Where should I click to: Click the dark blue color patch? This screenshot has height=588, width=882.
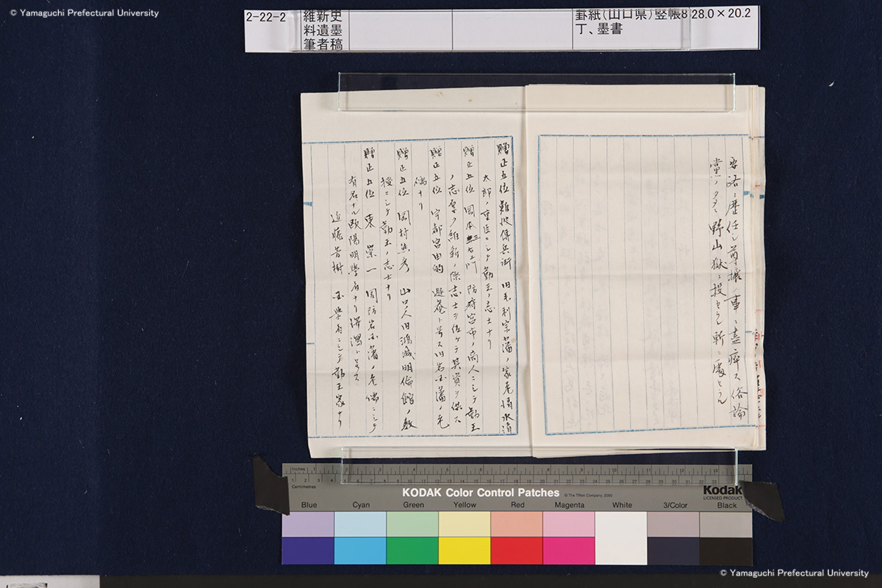(308, 551)
